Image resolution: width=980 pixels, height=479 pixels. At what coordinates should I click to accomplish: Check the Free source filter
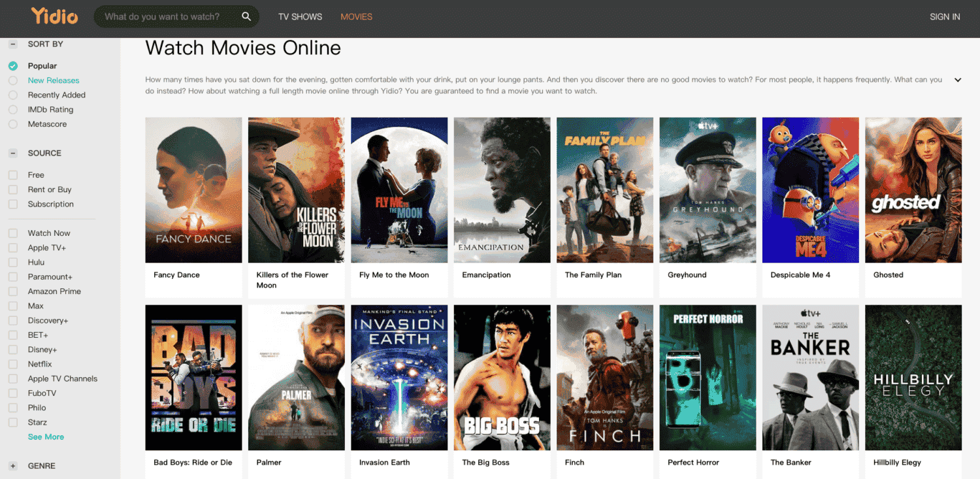pos(13,175)
